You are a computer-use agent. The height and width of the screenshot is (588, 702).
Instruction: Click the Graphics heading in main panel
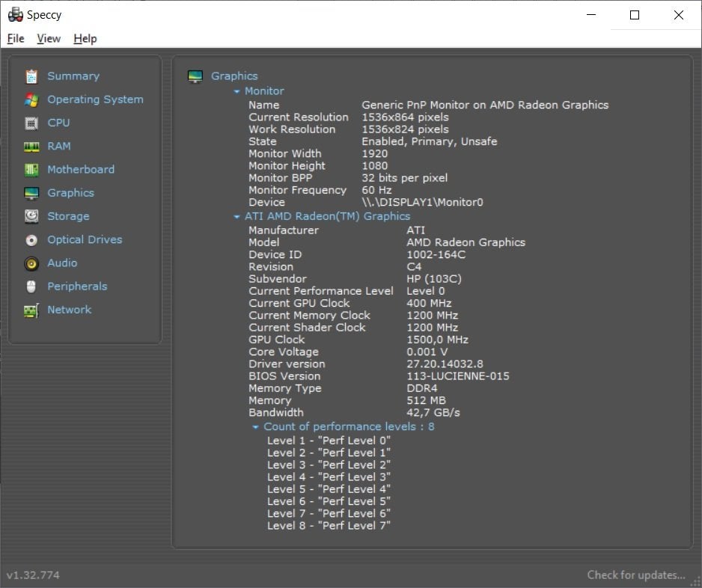tap(234, 76)
